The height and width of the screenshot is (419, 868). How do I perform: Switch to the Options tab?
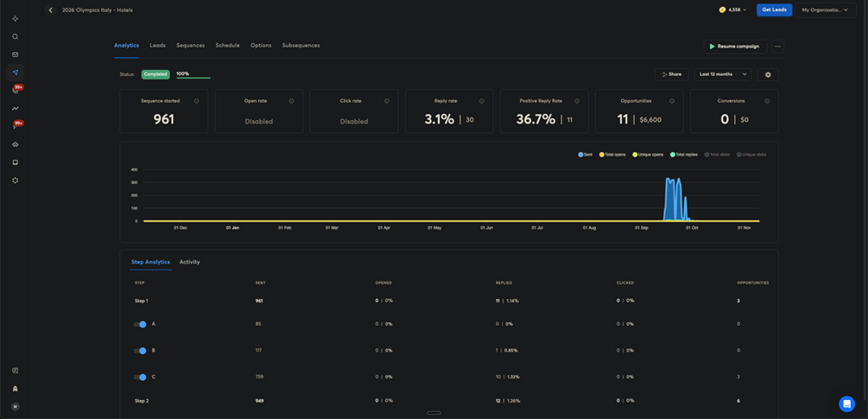tap(261, 46)
